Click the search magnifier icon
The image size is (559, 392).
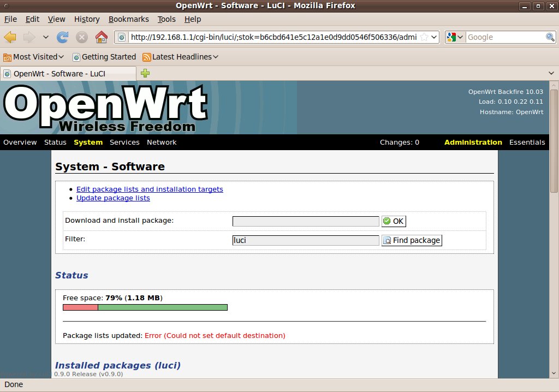point(550,37)
